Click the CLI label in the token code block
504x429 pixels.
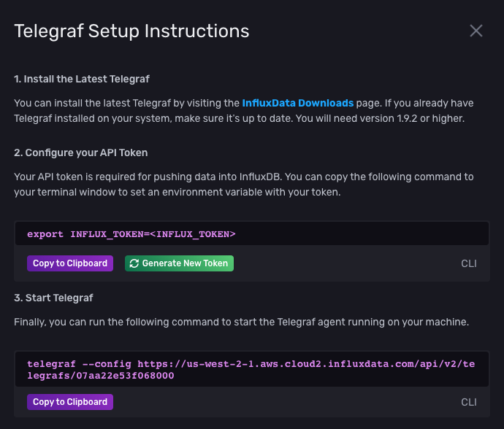pyautogui.click(x=468, y=263)
